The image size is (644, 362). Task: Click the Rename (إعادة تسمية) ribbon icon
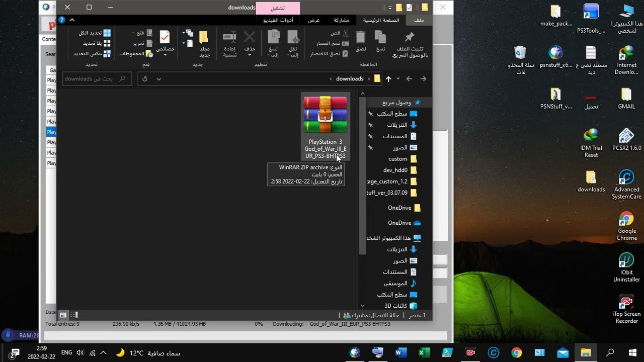229,37
